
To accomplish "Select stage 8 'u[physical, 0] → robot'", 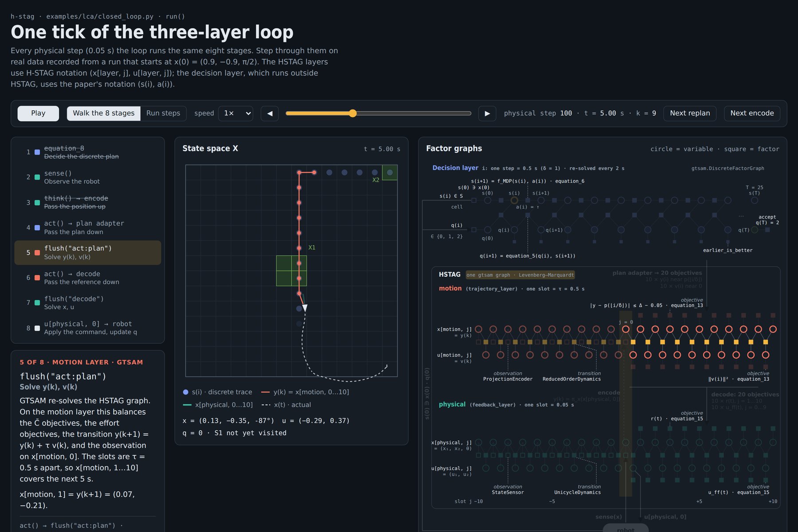I will pos(88,328).
